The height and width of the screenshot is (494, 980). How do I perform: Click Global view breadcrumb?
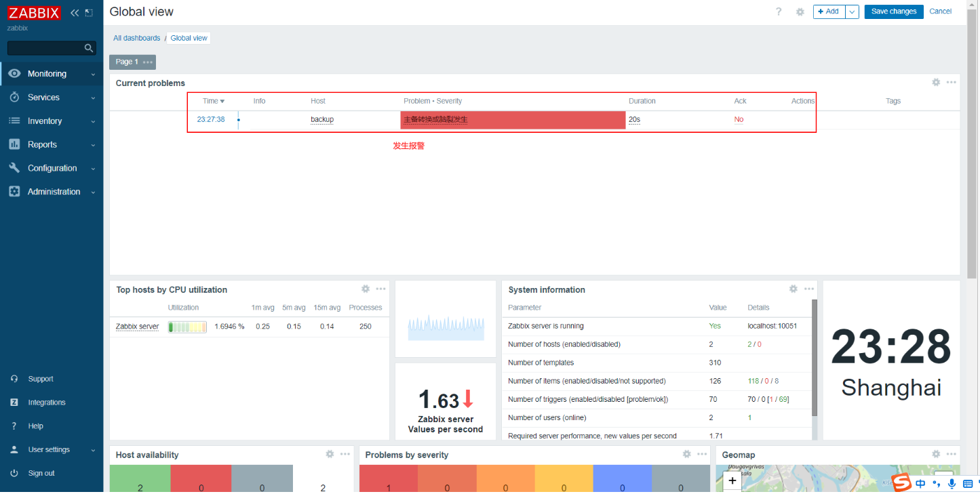pyautogui.click(x=189, y=38)
